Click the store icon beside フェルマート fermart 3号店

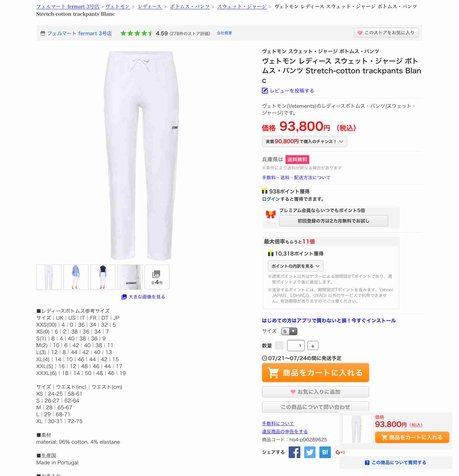click(43, 33)
